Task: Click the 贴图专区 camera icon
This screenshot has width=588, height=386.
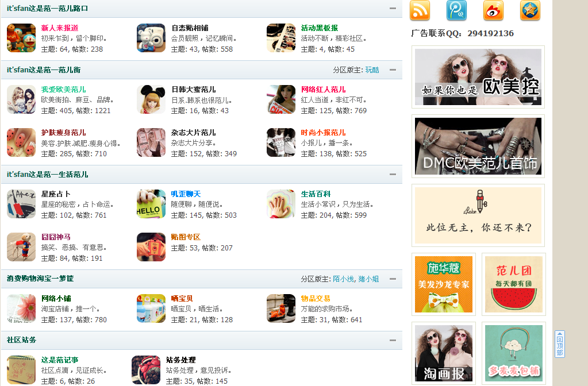Action: (x=151, y=247)
